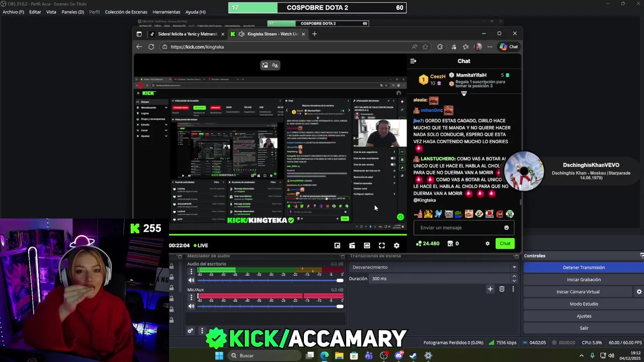Open Kick chat settings gear
Image resolution: width=644 pixels, height=362 pixels.
[487, 243]
